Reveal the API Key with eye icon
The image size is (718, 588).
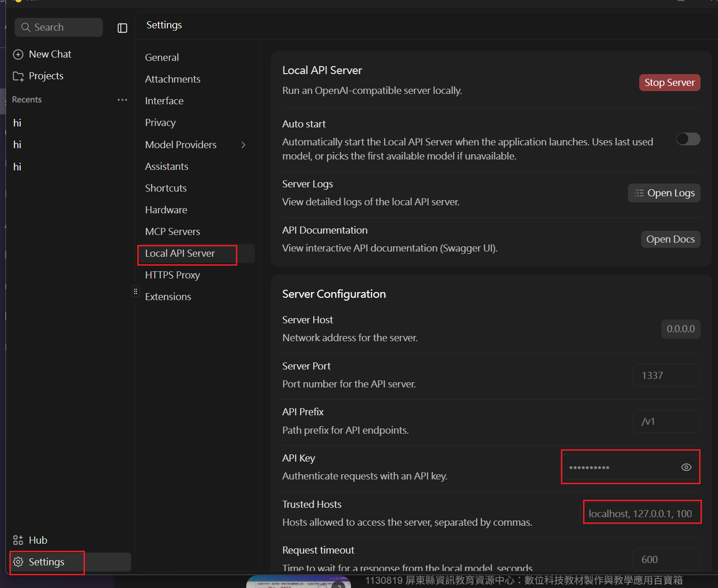686,467
